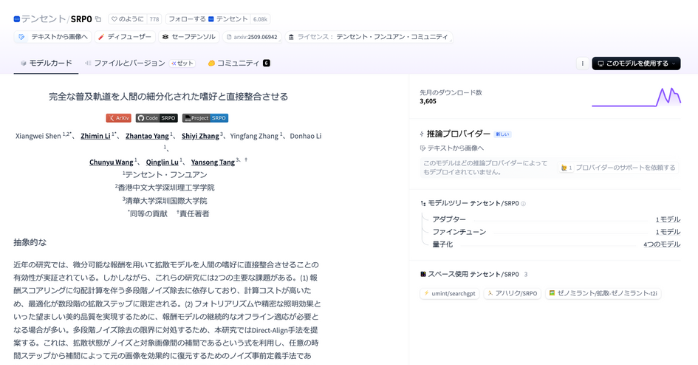Open author link Yansong Tang

pos(213,162)
